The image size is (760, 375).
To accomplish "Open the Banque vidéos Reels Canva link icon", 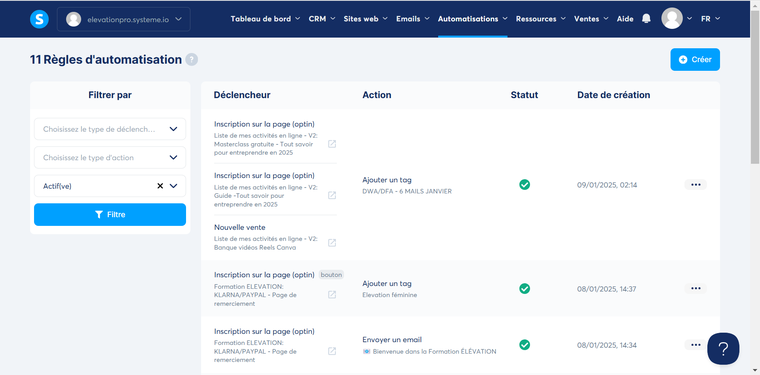I will (x=332, y=243).
